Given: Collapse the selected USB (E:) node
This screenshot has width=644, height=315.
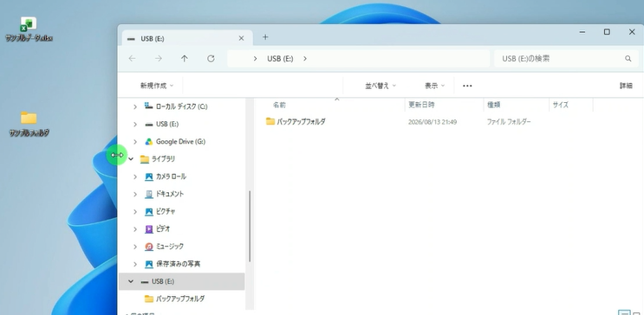Looking at the screenshot, I should click(131, 281).
